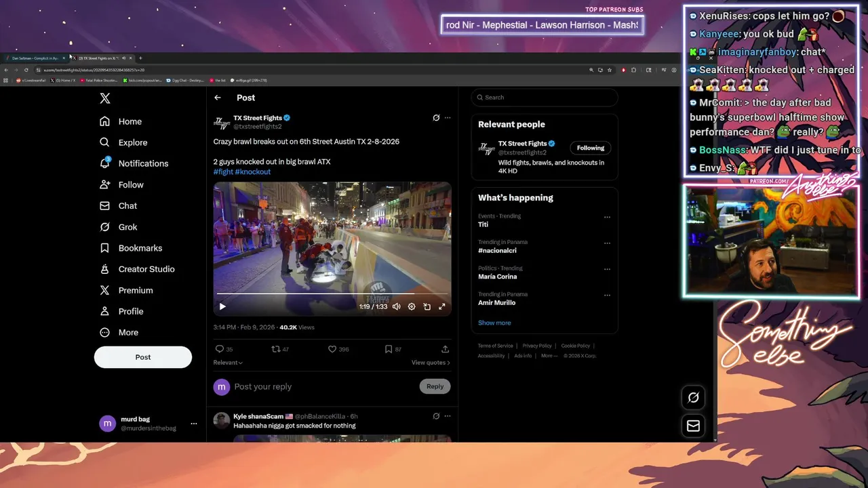Image resolution: width=868 pixels, height=488 pixels.
Task: Repost the post with 47 reposts
Action: point(280,349)
